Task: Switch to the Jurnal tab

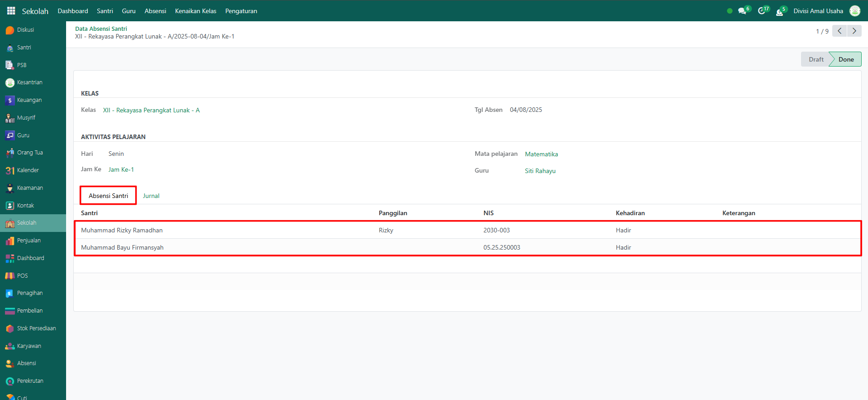Action: point(151,196)
